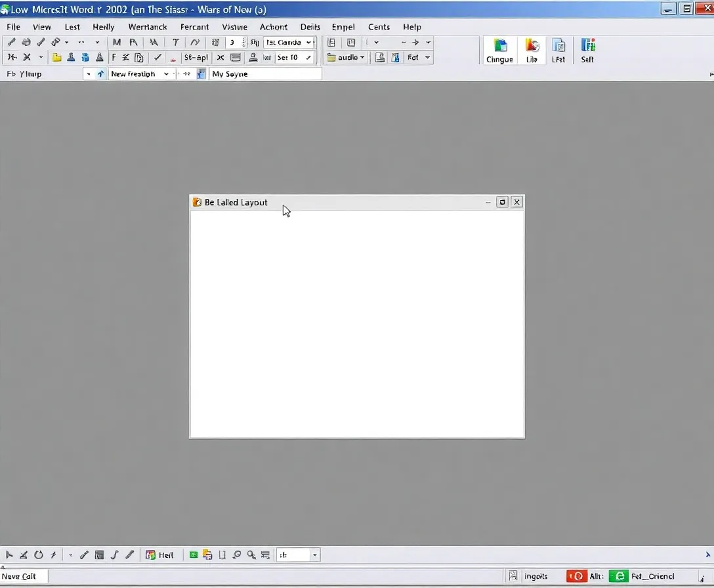
Task: Click the red icon before Alt: in status bar
Action: point(576,576)
